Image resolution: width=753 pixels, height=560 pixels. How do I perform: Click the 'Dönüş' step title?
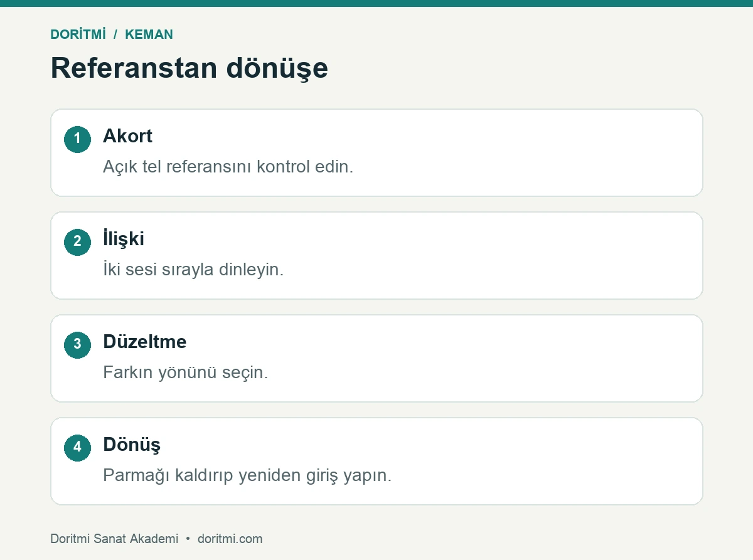pyautogui.click(x=132, y=445)
